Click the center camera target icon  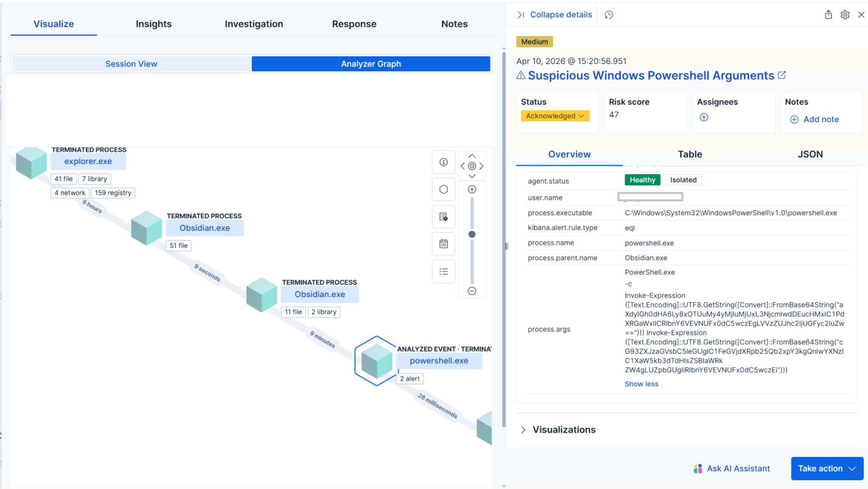(x=472, y=165)
